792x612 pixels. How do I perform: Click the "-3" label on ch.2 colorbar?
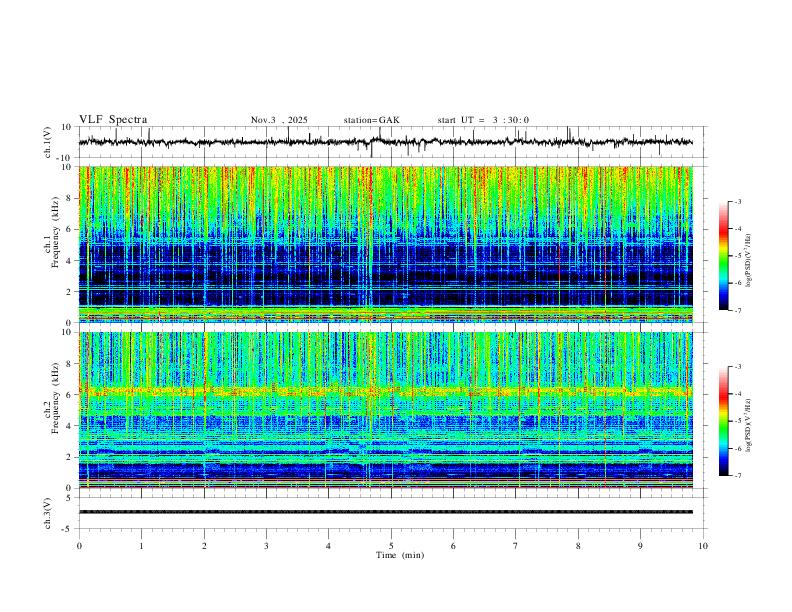[x=737, y=367]
